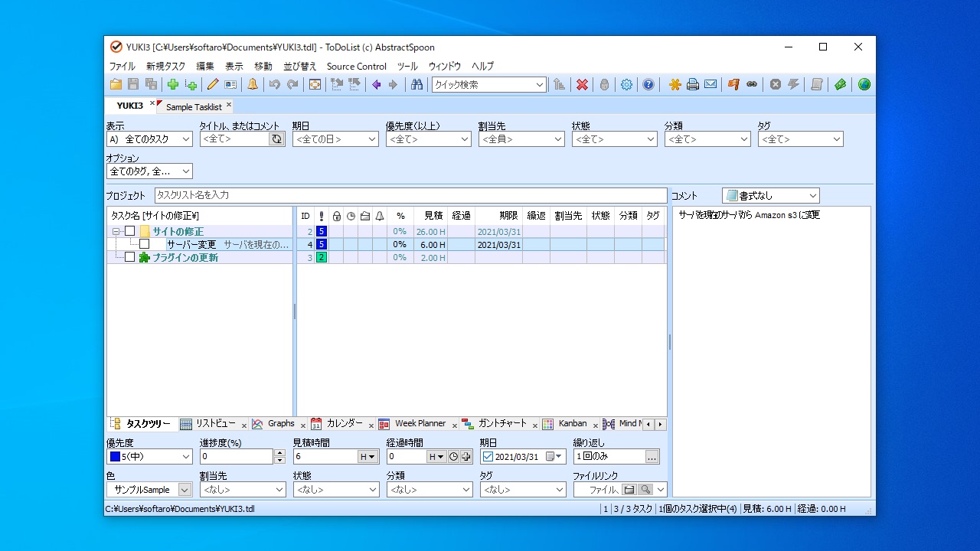Open a tasklist with the folder icon
Screen dimensions: 980x551
116,84
